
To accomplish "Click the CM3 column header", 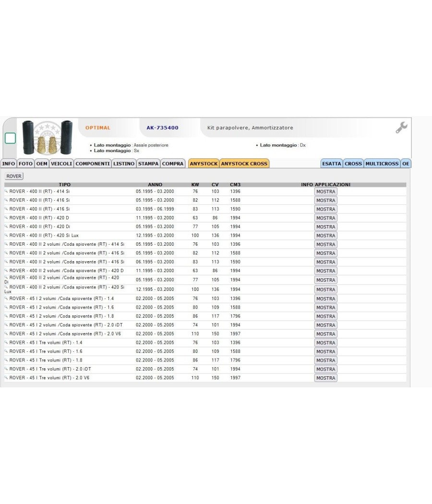I will 235,184.
